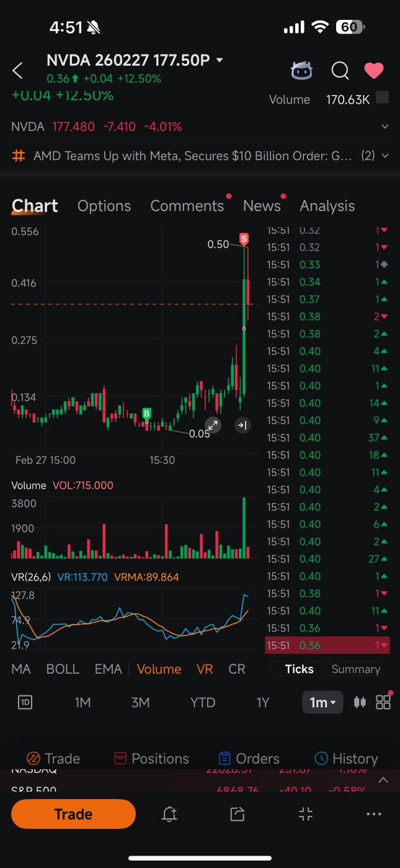Toggle the VR indicator

(205, 669)
